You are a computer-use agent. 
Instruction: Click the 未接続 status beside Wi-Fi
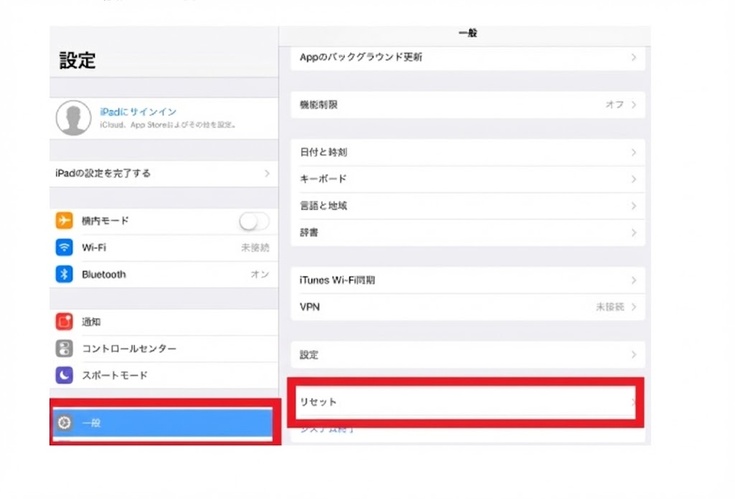tap(255, 247)
